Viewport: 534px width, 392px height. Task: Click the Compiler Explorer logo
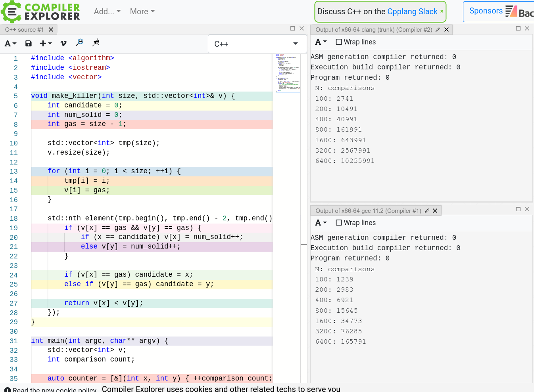(x=40, y=12)
